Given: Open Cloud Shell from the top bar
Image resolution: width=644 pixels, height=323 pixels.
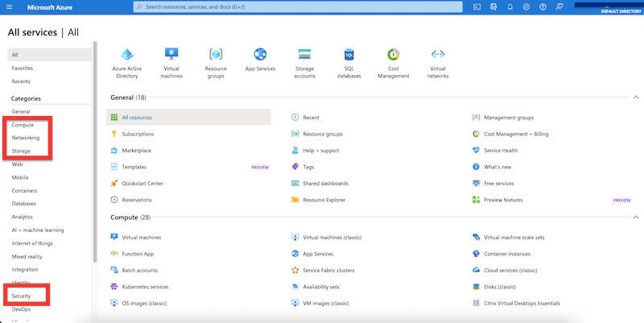Looking at the screenshot, I should click(x=477, y=7).
